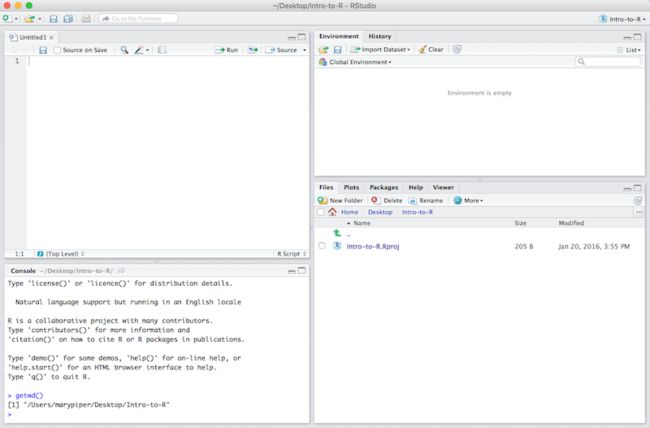Click the Load workspace icon

[323, 50]
